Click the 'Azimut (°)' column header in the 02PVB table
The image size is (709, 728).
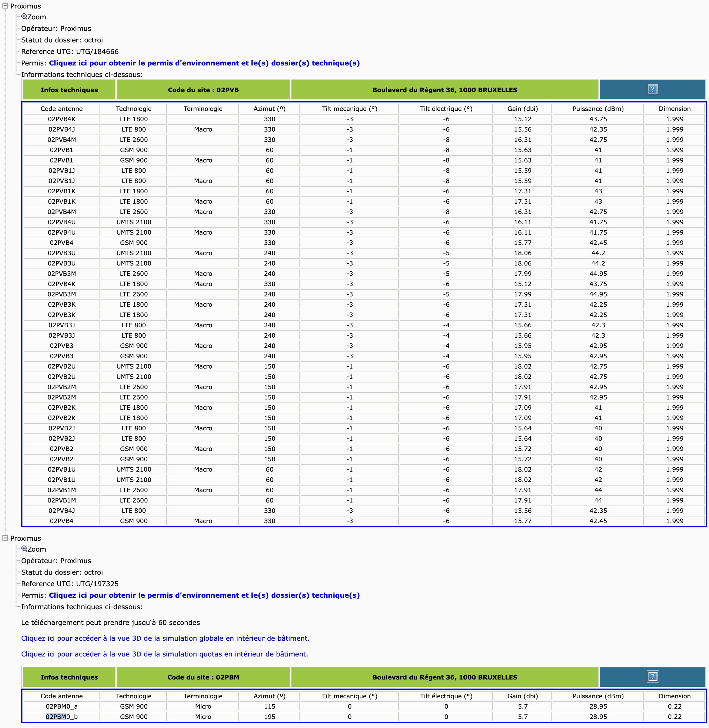pos(270,109)
